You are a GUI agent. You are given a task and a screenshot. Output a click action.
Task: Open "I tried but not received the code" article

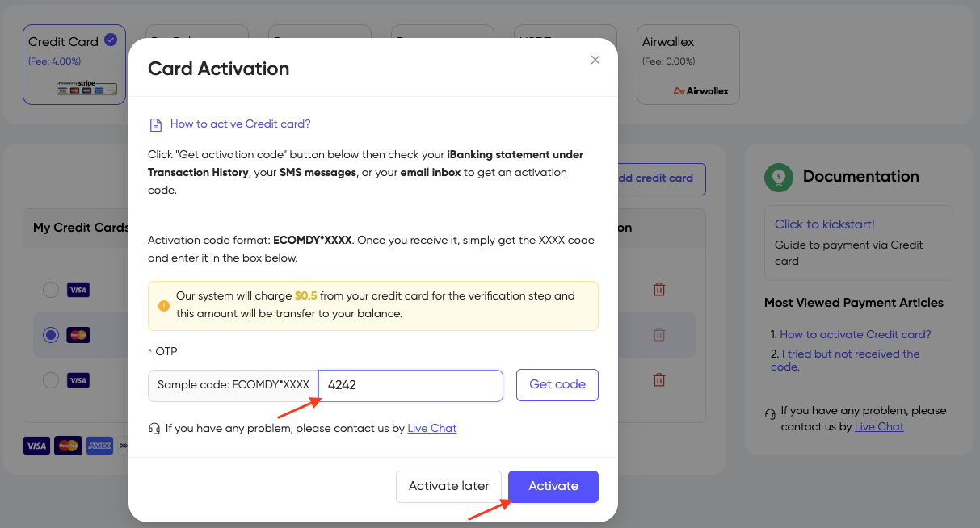(850, 360)
